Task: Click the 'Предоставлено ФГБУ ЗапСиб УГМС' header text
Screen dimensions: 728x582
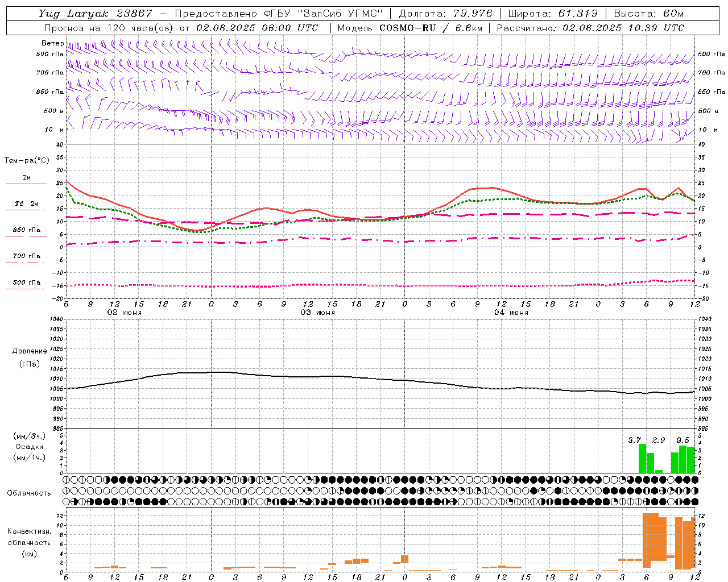Action: 279,14
